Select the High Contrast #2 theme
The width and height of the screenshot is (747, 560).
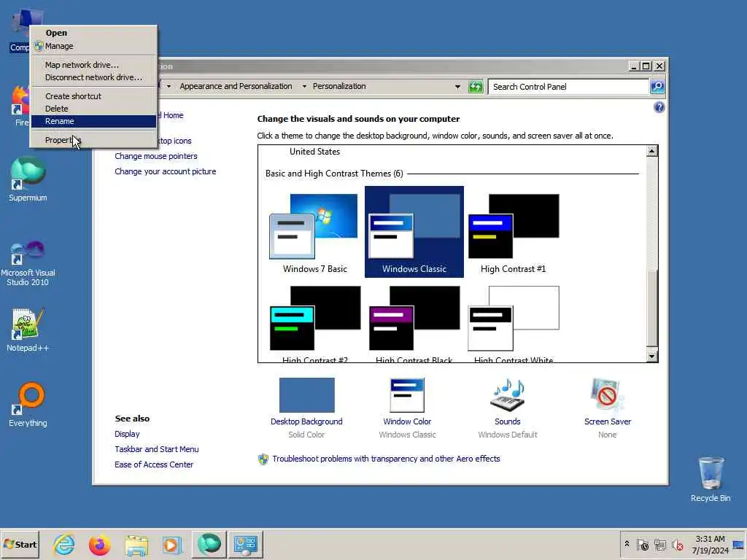pyautogui.click(x=315, y=323)
